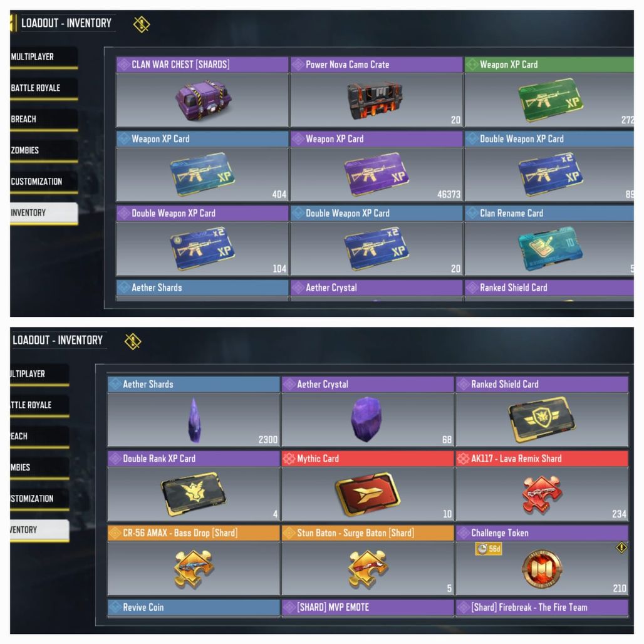Click the yellow diamond warning icon near title

[x=142, y=24]
